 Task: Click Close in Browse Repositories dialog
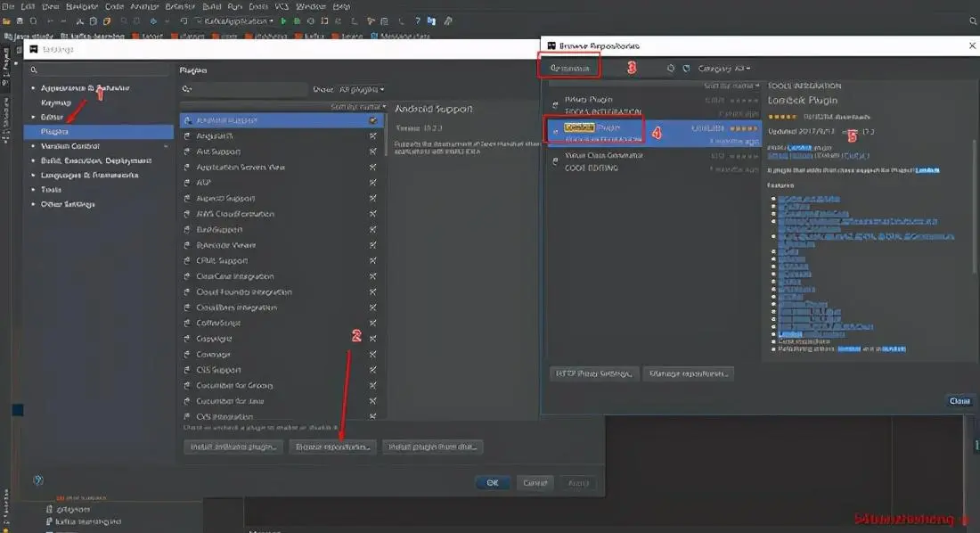[x=960, y=401]
